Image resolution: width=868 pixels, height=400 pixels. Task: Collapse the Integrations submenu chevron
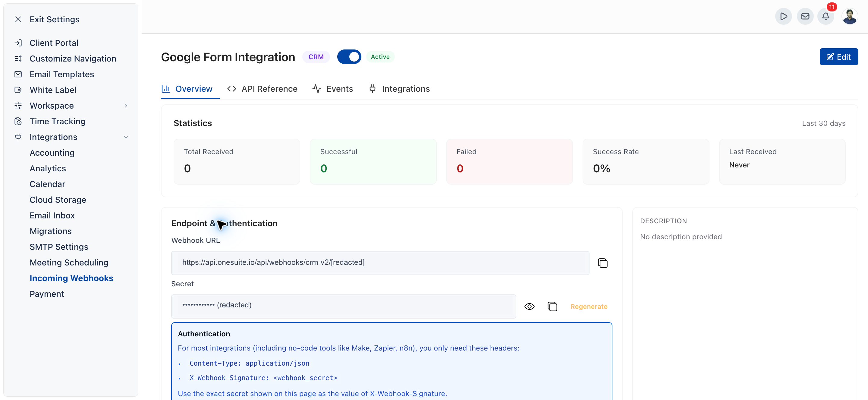click(x=126, y=137)
